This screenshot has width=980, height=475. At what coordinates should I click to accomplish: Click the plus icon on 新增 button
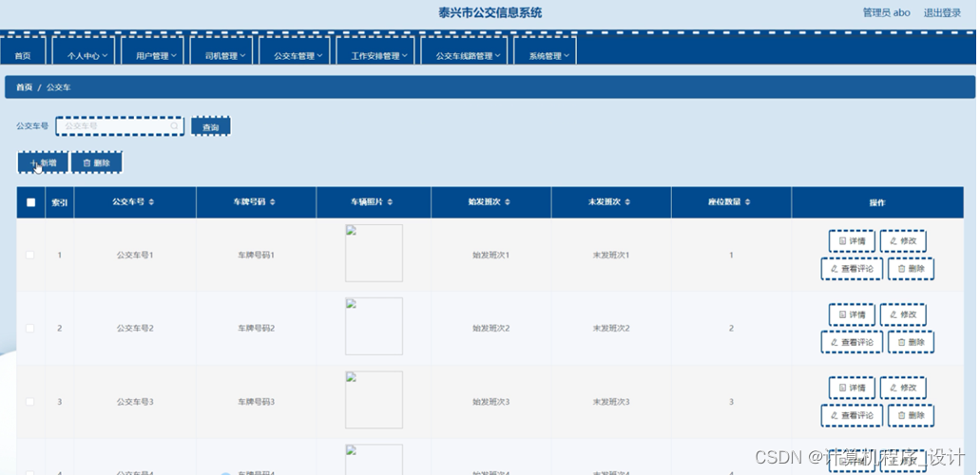[34, 163]
